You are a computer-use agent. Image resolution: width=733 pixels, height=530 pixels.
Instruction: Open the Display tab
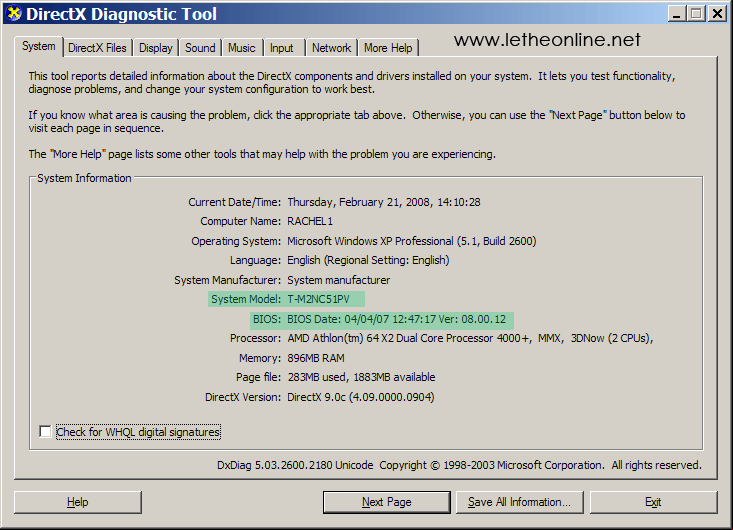coord(156,48)
